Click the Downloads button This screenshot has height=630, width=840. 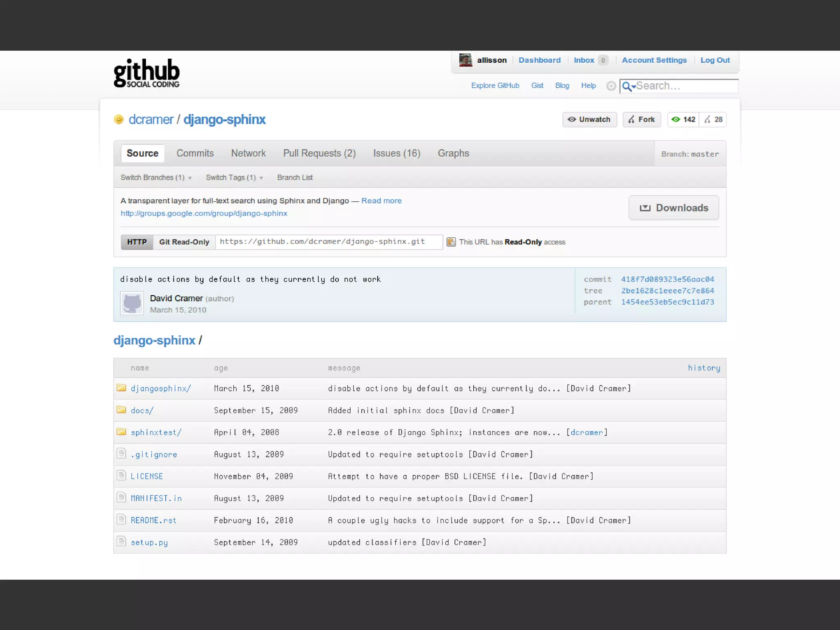[673, 208]
